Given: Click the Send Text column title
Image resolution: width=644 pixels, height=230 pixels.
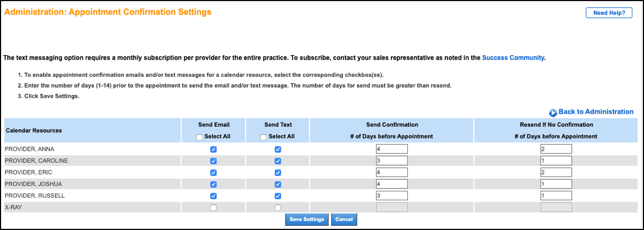Looking at the screenshot, I should tap(278, 124).
